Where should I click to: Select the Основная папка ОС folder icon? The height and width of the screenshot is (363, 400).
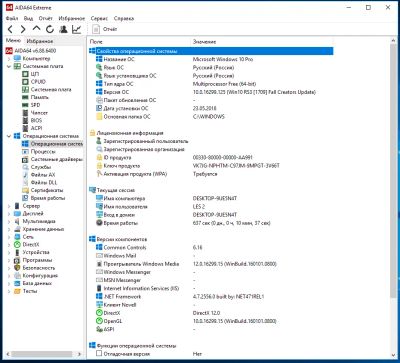[99, 117]
